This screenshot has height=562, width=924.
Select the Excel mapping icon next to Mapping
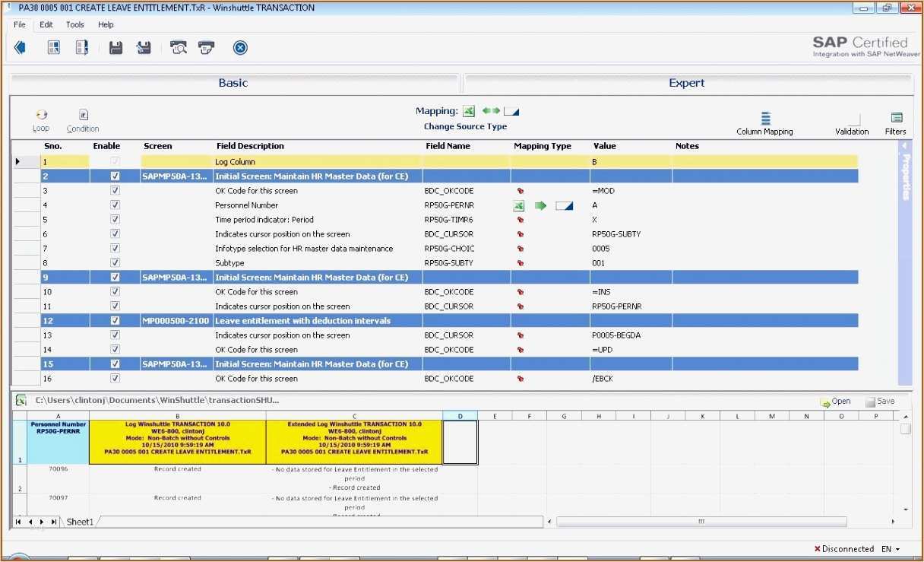(x=468, y=110)
